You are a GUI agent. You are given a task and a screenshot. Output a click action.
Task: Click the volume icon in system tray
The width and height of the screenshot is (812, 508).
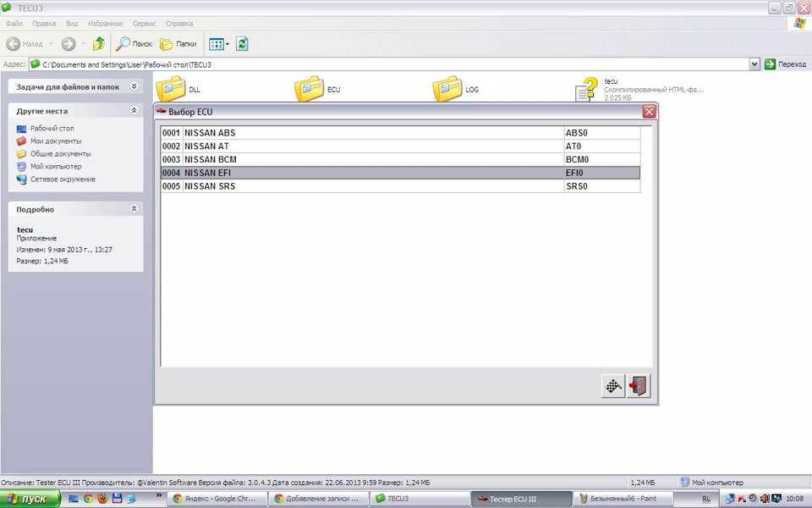pyautogui.click(x=764, y=499)
